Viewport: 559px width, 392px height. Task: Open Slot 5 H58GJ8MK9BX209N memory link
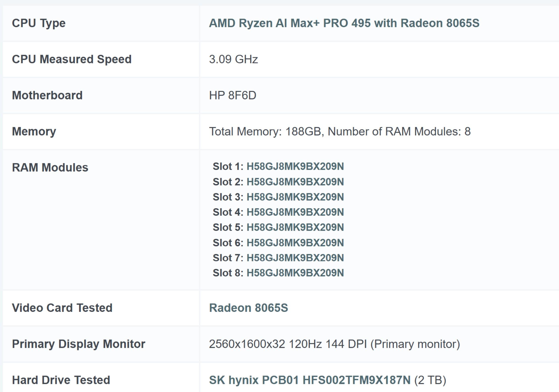[295, 227]
